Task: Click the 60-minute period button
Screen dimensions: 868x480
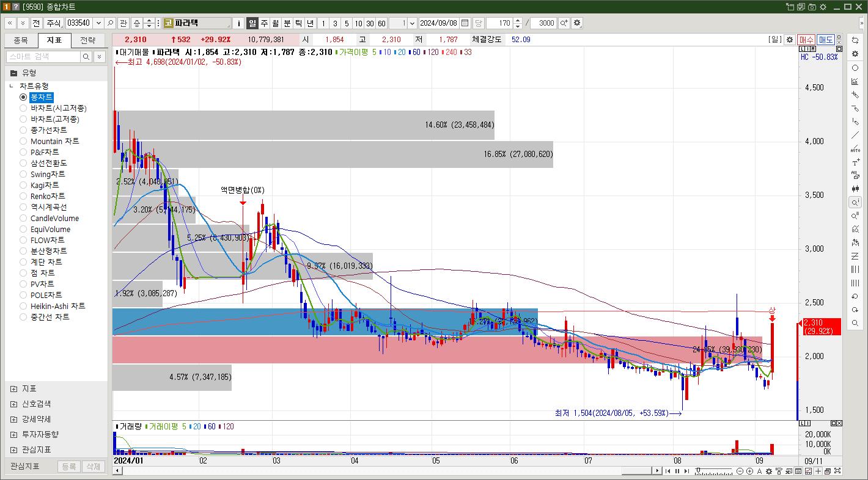Action: (381, 23)
